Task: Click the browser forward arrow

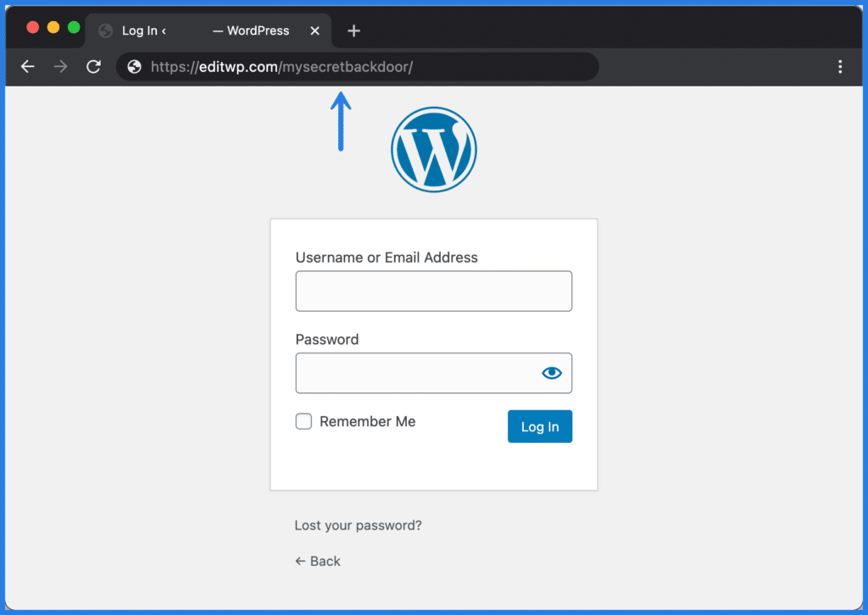Action: click(x=60, y=67)
